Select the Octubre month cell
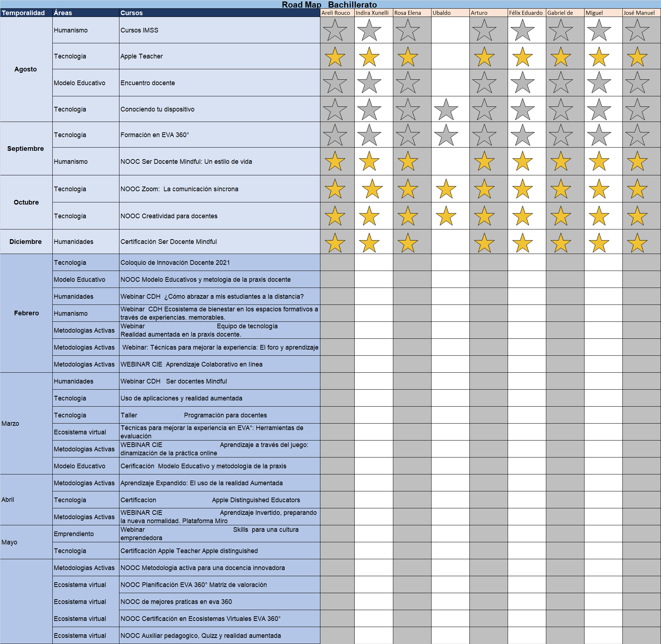The width and height of the screenshot is (661, 644). click(26, 202)
